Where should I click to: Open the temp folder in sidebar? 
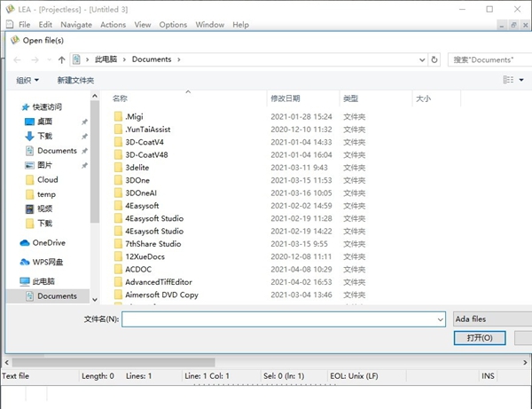click(46, 194)
